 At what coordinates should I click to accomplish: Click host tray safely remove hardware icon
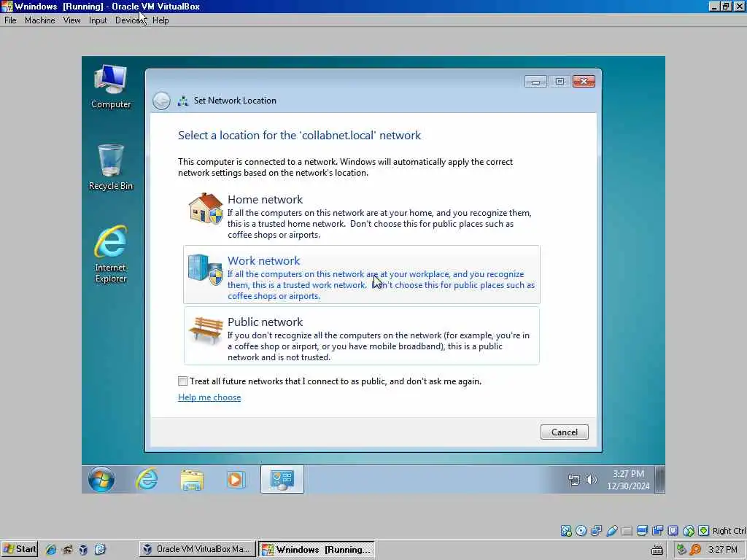pos(681,550)
